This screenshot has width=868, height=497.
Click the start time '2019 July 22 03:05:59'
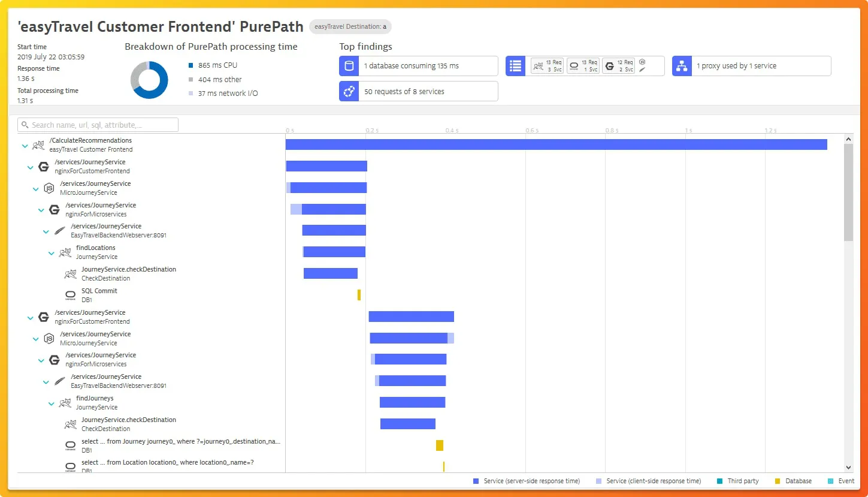tap(51, 57)
